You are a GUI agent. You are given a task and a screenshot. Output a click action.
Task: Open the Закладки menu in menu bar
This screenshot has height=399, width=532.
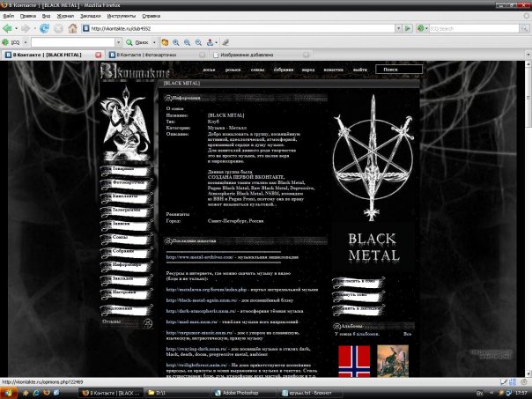[x=91, y=16]
